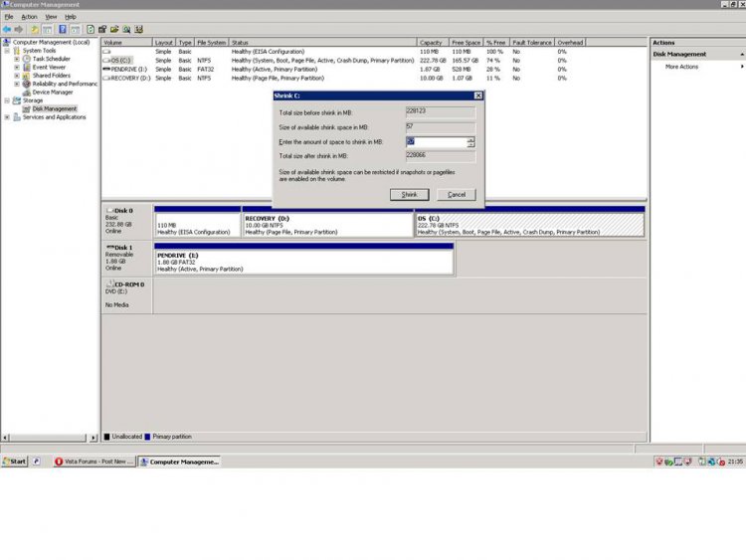
Task: Click More Actions in Actions pane
Action: (x=682, y=67)
